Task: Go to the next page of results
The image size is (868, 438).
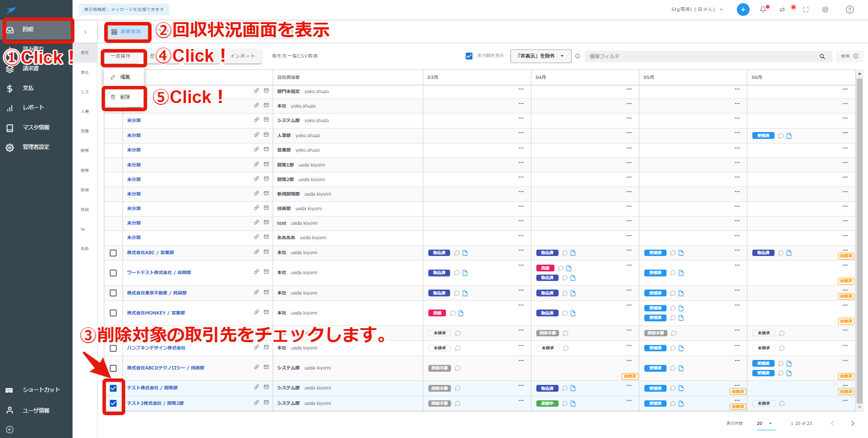Action: [x=853, y=423]
